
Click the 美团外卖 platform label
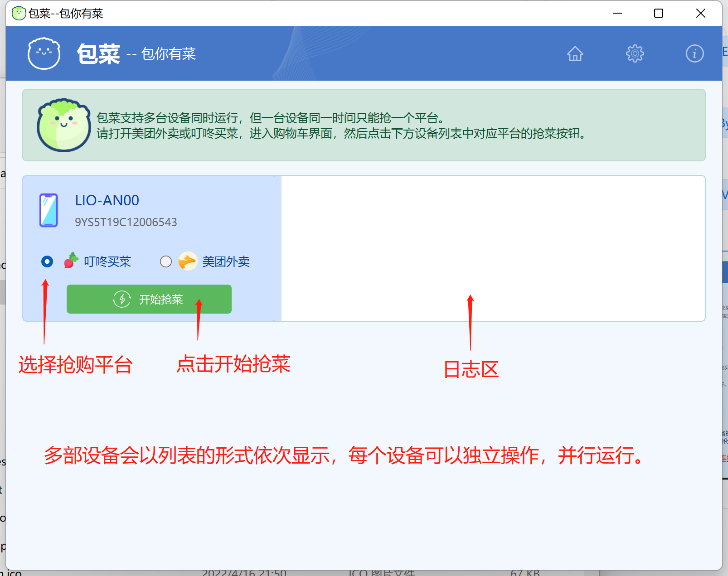226,261
